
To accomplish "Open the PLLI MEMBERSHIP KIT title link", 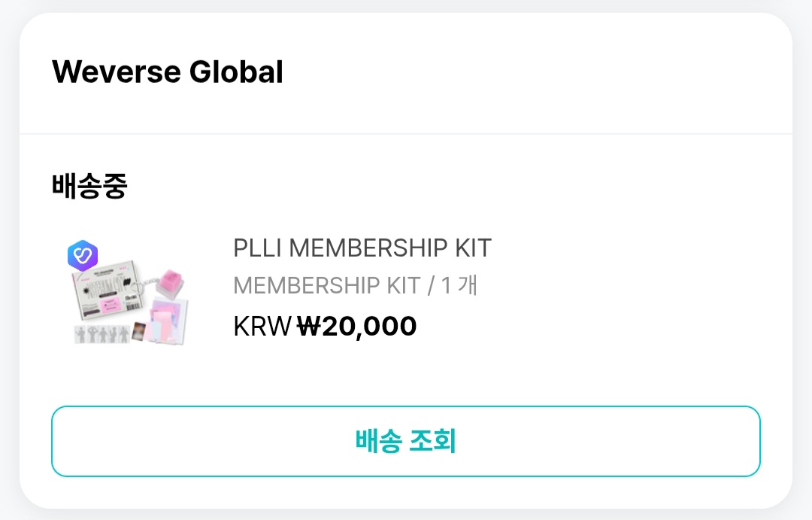I will 362,248.
